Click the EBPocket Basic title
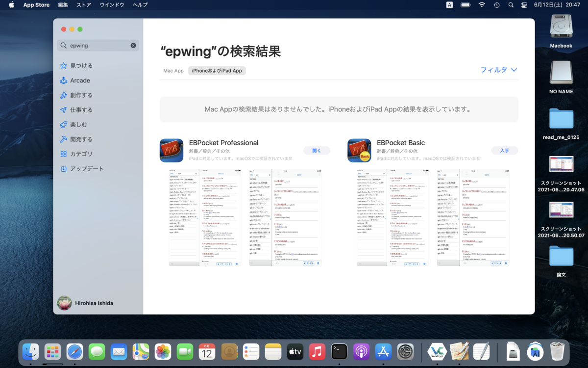588x368 pixels. [x=401, y=143]
